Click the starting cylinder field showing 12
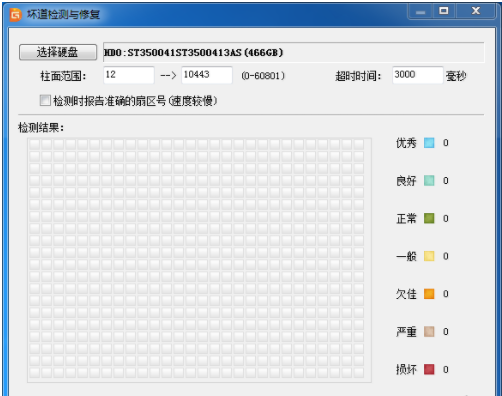502x396 pixels. [129, 75]
